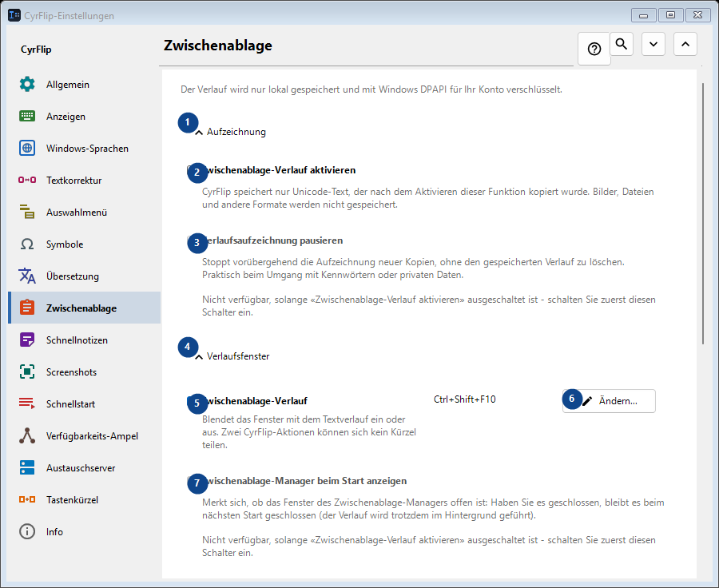Image resolution: width=719 pixels, height=588 pixels.
Task: Click the CyrFlip app icon in title bar
Action: click(x=14, y=15)
